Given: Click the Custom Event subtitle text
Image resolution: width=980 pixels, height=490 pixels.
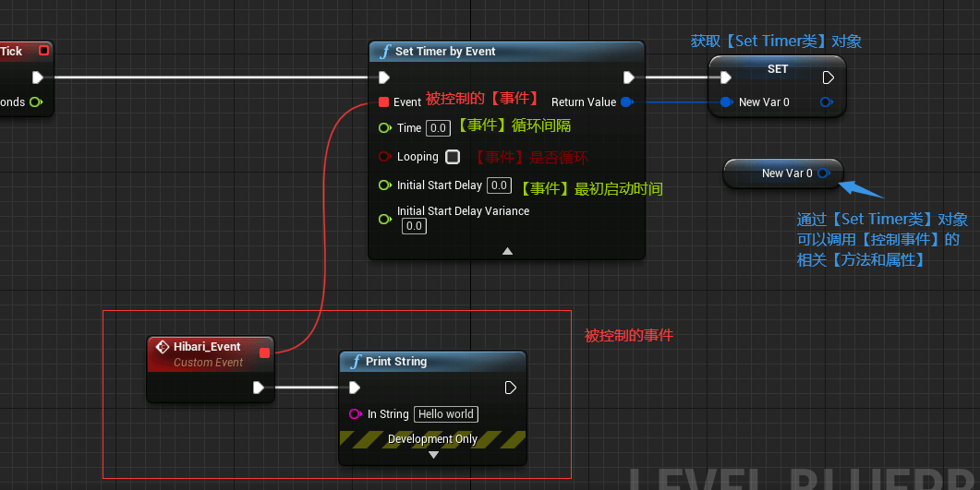Looking at the screenshot, I should [x=208, y=363].
